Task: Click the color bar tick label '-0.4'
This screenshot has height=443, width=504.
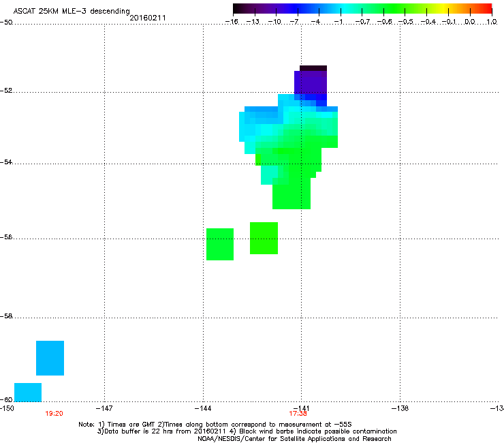Action: point(428,22)
